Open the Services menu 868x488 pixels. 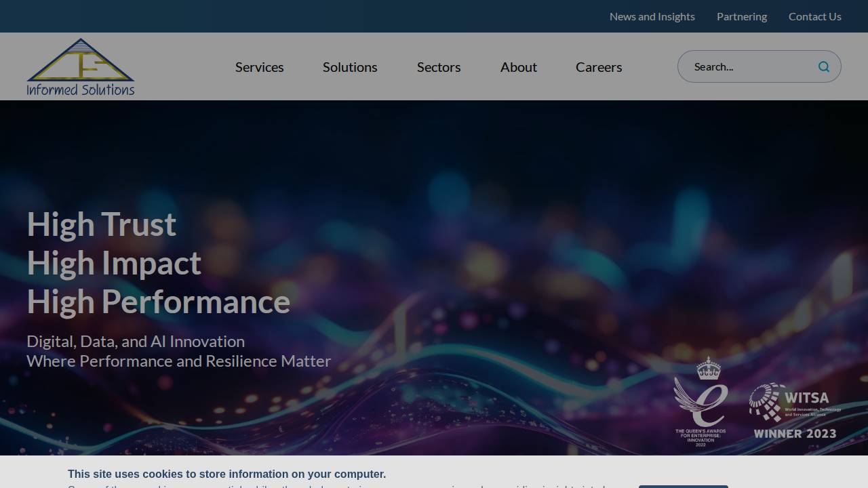coord(259,66)
